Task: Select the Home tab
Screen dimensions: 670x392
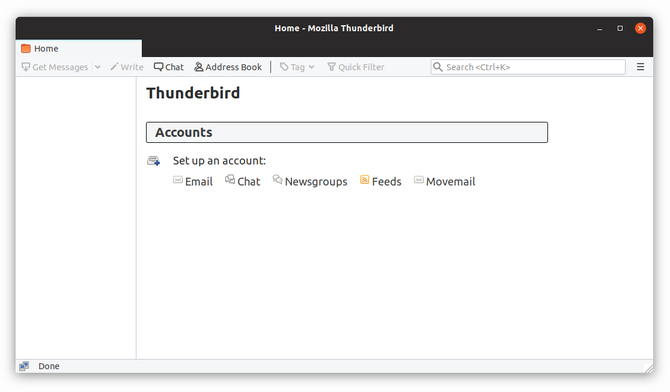Action: click(x=79, y=49)
